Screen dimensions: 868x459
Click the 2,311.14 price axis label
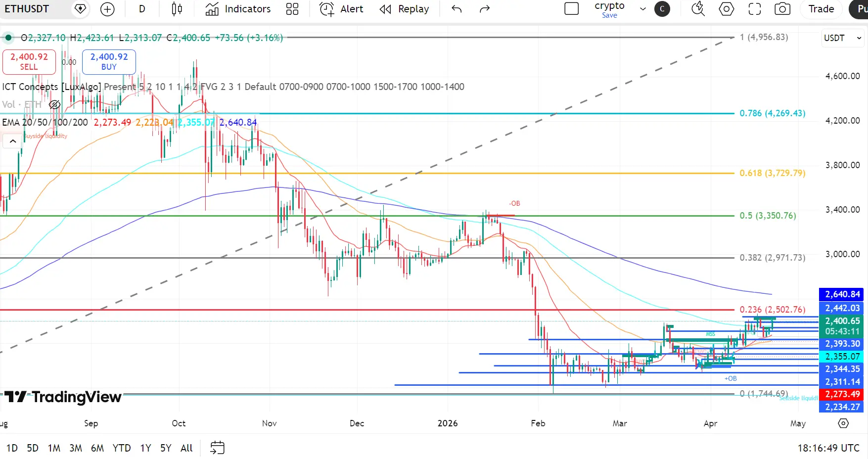(x=842, y=382)
